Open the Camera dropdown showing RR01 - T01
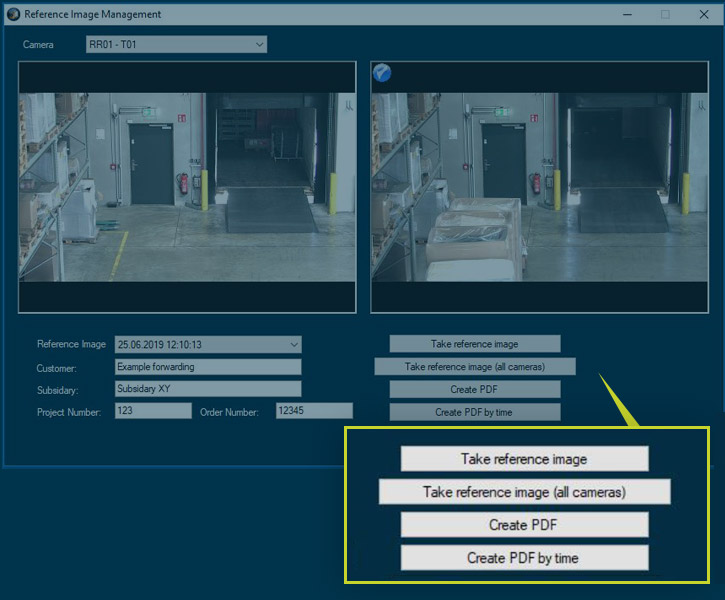Viewport: 725px width, 600px height. point(177,44)
